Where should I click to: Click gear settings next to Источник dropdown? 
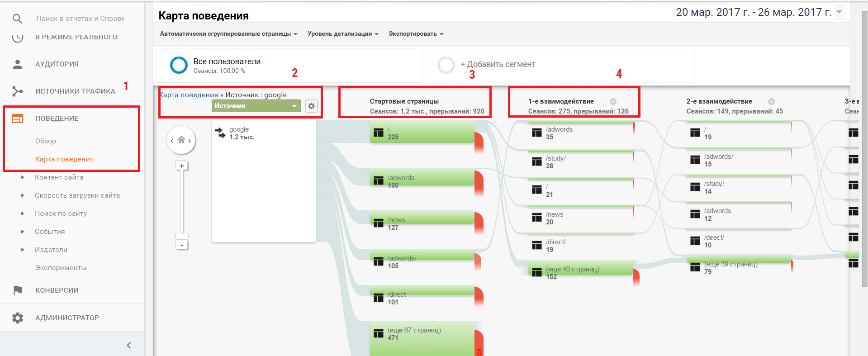(311, 106)
